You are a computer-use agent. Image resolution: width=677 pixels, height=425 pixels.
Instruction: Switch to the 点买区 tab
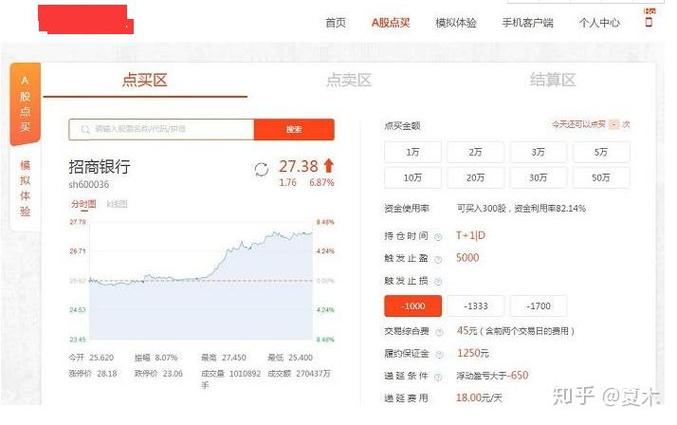pos(145,80)
